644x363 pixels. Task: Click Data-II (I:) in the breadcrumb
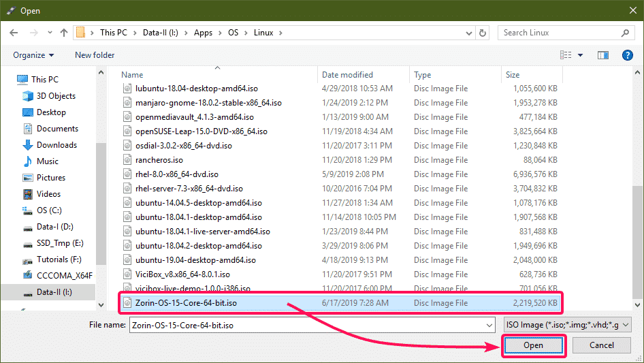[160, 33]
